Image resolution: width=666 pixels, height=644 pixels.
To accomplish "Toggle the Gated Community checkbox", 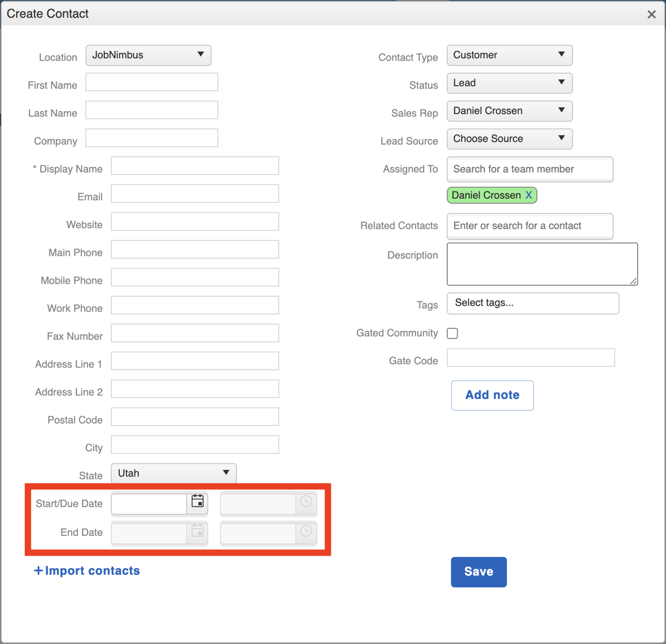I will (x=452, y=333).
